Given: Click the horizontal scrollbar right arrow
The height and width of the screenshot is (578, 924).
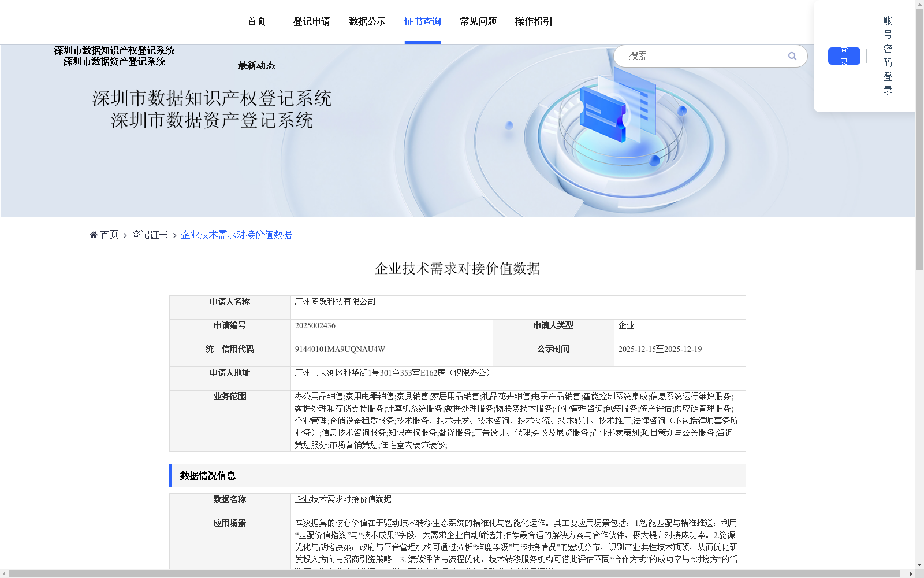Looking at the screenshot, I should pos(911,573).
